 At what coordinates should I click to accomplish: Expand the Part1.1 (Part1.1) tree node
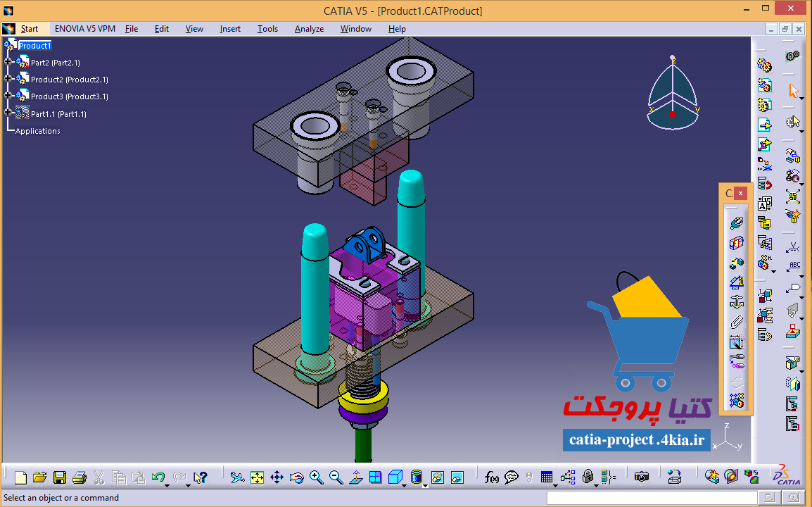coord(8,113)
